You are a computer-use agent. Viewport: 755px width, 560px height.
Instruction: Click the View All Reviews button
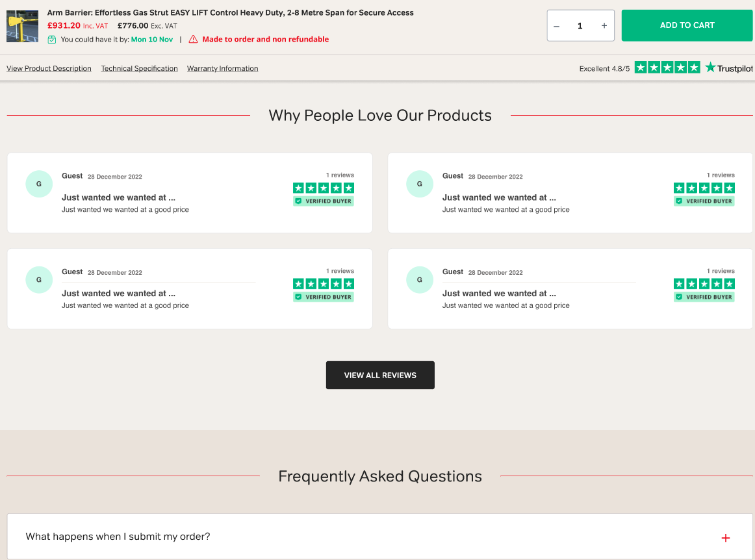[380, 375]
